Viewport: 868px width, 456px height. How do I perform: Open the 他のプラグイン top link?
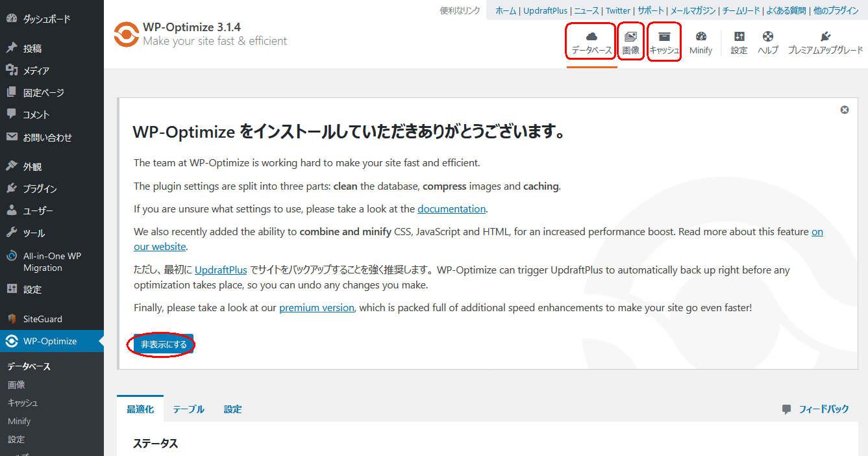(836, 10)
